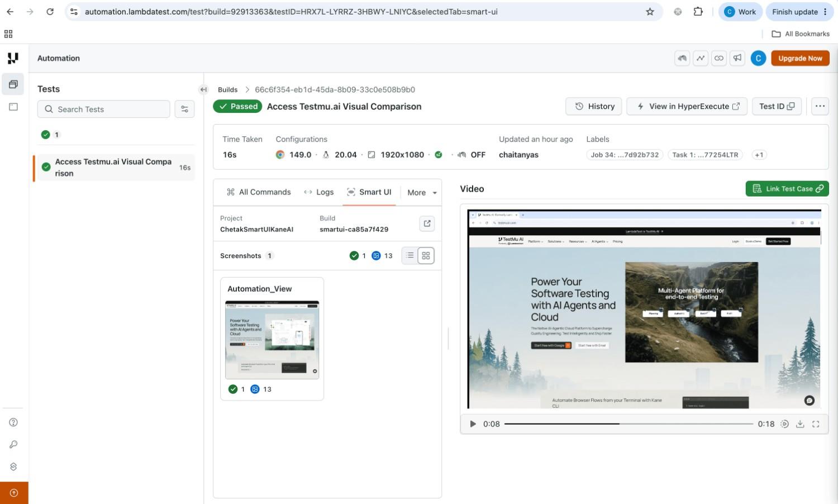The image size is (838, 504).
Task: Open the user profile avatar C
Action: tap(758, 58)
